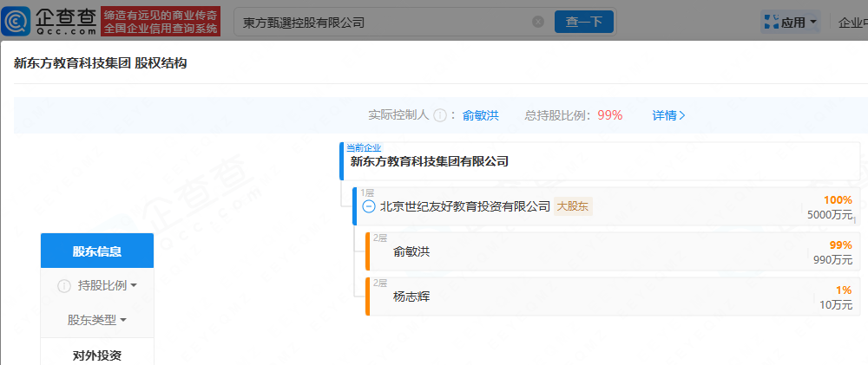The width and height of the screenshot is (868, 365).
Task: Click the 大股东 tag label
Action: 574,206
